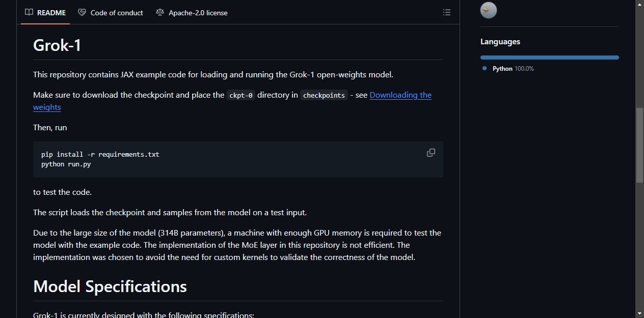Viewport: 644px width, 318px height.
Task: Click the Grok-1 heading
Action: [x=57, y=45]
